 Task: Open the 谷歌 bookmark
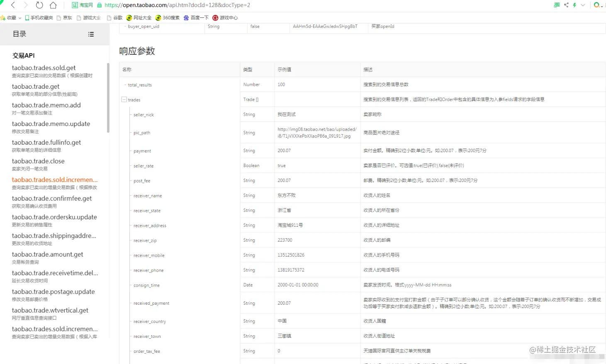tap(115, 18)
